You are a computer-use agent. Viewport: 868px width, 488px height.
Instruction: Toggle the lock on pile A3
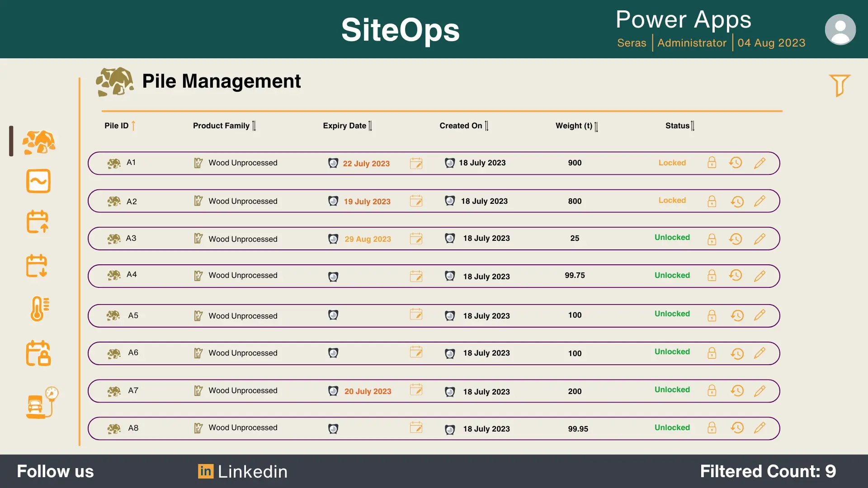click(x=712, y=239)
